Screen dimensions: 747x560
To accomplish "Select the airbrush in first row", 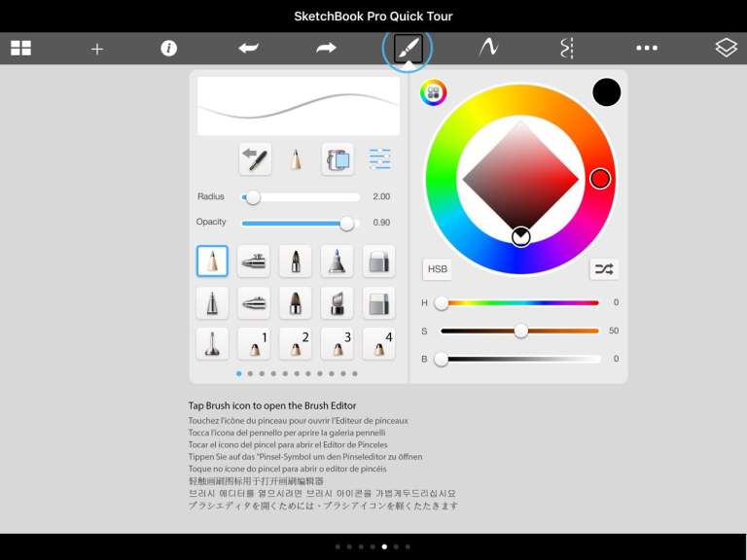I will [x=254, y=261].
